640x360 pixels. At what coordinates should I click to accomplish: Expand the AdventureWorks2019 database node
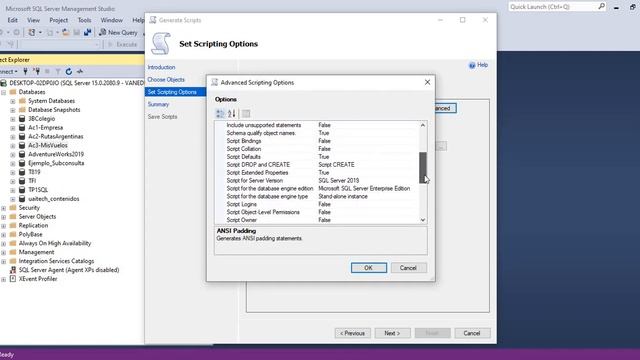(13, 154)
